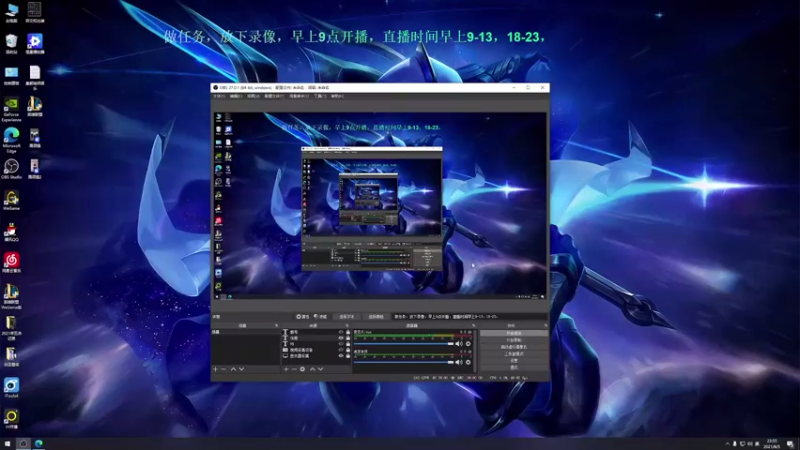The height and width of the screenshot is (450, 800).
Task: Open the 桌面音频 mixer gear settings
Action: point(468,362)
